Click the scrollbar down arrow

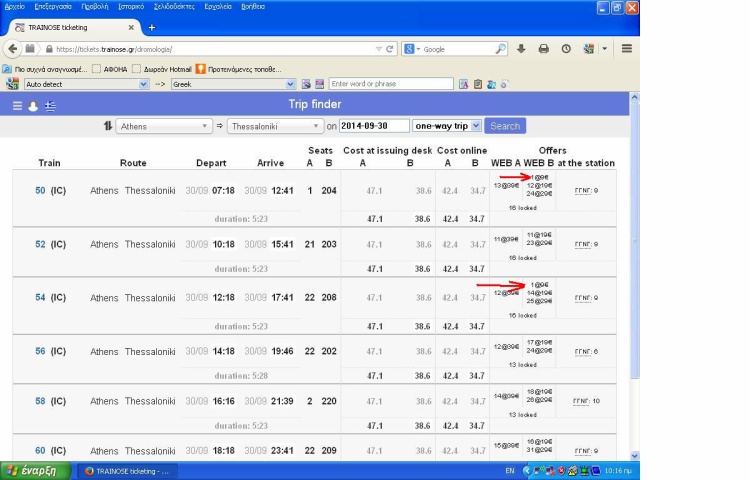634,456
